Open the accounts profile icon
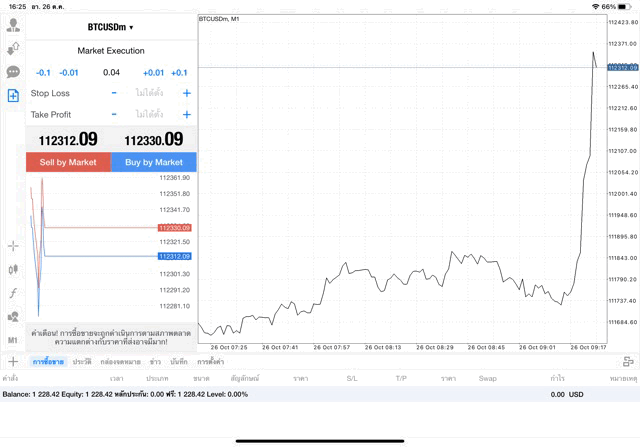 tap(13, 25)
